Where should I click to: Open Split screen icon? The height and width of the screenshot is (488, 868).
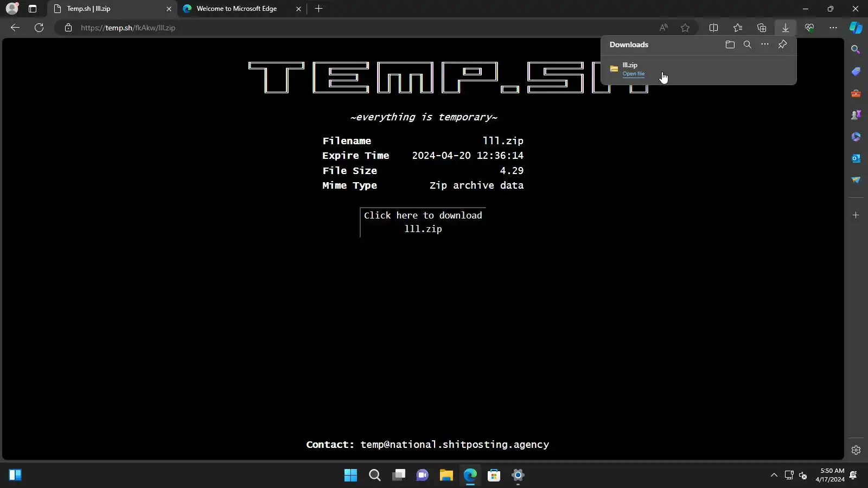coord(713,28)
